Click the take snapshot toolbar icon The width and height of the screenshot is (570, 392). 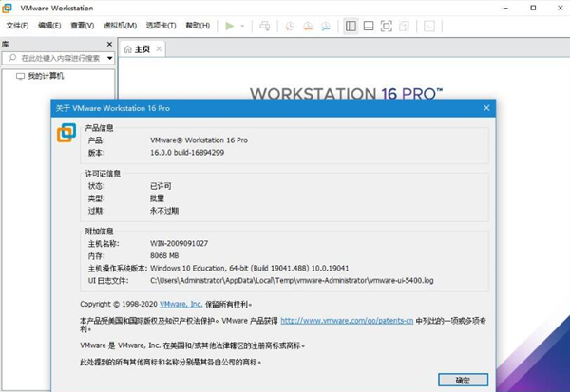290,26
